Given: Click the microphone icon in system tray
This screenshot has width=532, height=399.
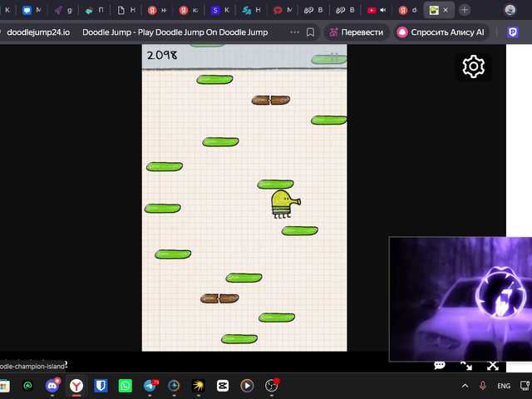Looking at the screenshot, I should pyautogui.click(x=483, y=386).
